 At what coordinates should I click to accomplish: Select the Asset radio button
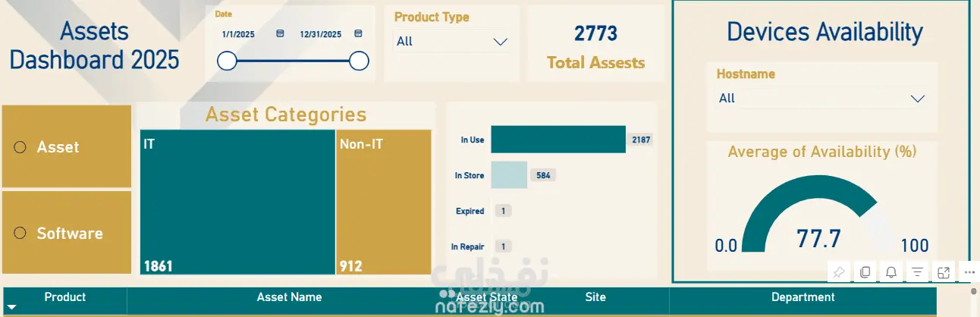(x=20, y=147)
